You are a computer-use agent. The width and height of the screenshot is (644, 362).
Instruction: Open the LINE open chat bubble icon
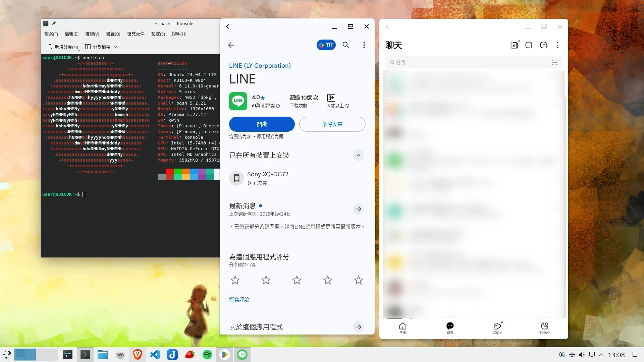(x=529, y=45)
